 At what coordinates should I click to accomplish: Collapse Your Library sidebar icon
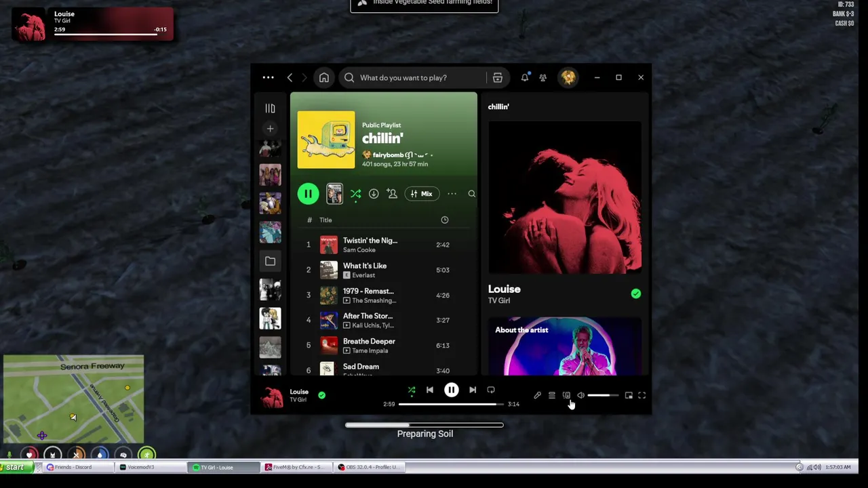pos(270,108)
